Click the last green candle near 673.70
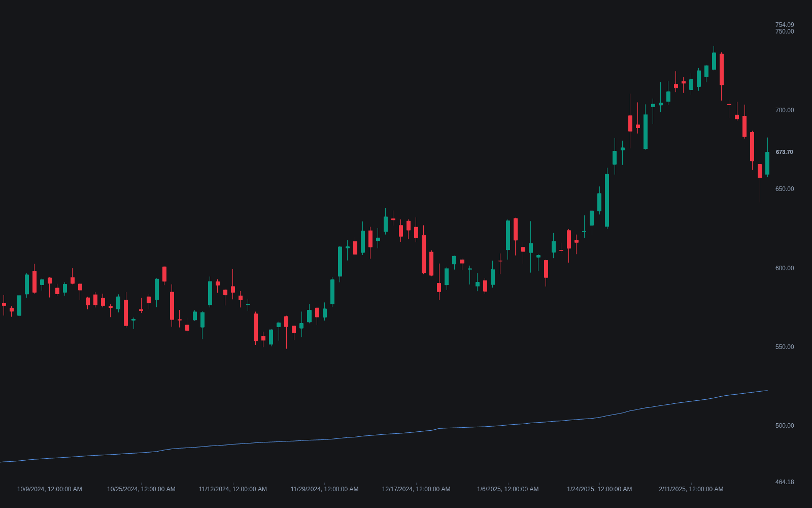The height and width of the screenshot is (508, 812). click(x=767, y=163)
